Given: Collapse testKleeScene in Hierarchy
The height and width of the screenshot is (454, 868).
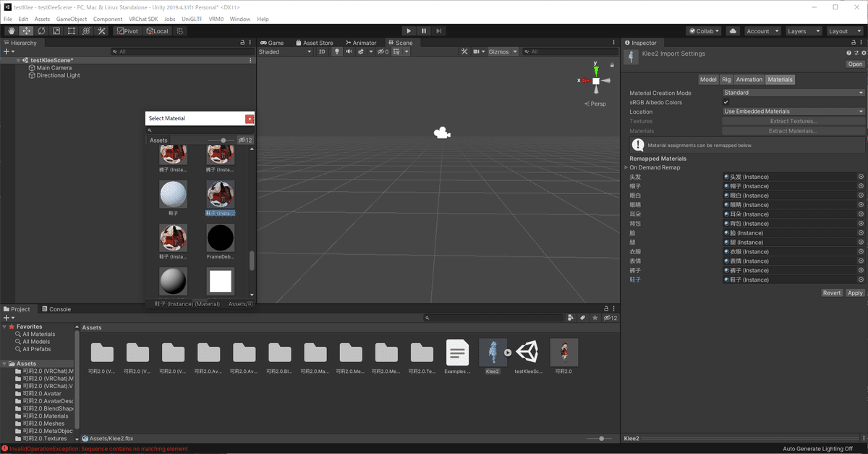Looking at the screenshot, I should pos(18,60).
